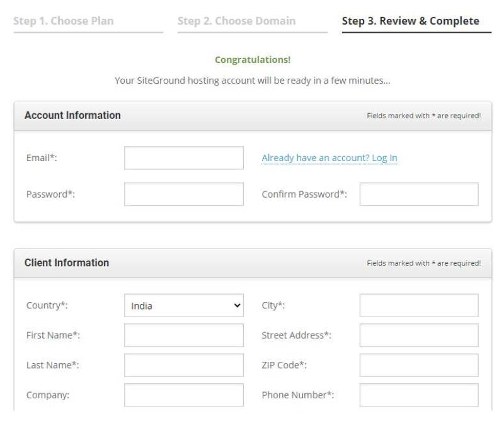Screen dimensions: 504x421
Task: Click the Country dropdown chevron arrow
Action: pyautogui.click(x=236, y=305)
